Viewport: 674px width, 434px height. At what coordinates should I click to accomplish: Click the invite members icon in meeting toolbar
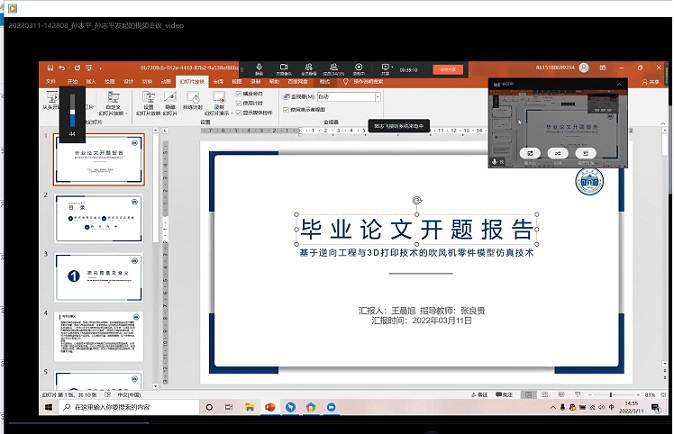(x=309, y=69)
